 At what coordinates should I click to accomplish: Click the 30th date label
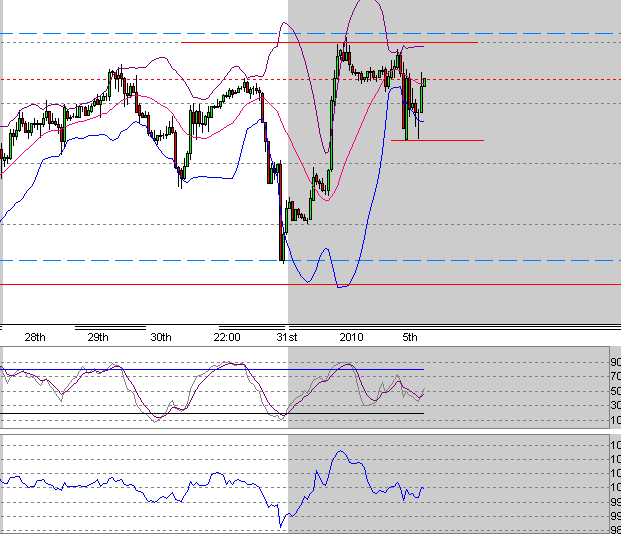pos(161,338)
